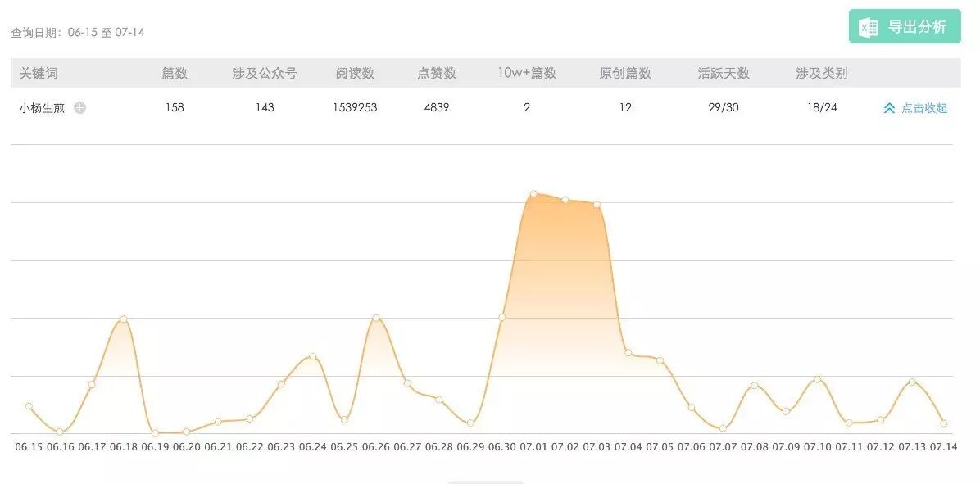The width and height of the screenshot is (980, 484).
Task: Click the 10w+篇数 column header
Action: click(x=527, y=73)
